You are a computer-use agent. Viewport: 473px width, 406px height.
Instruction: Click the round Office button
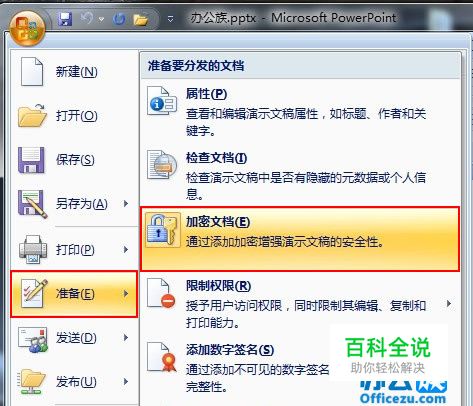tap(28, 28)
